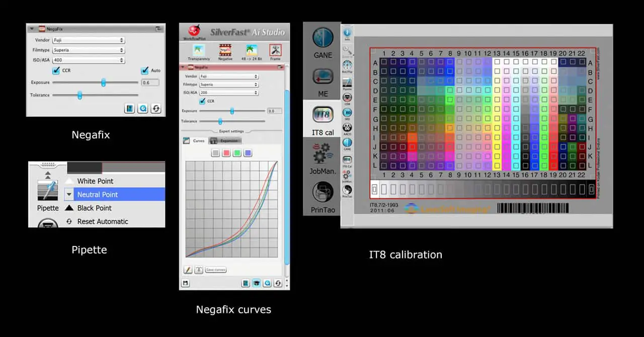The height and width of the screenshot is (337, 644).
Task: Click small PrinTao icon in narrow toolbar
Action: click(347, 190)
